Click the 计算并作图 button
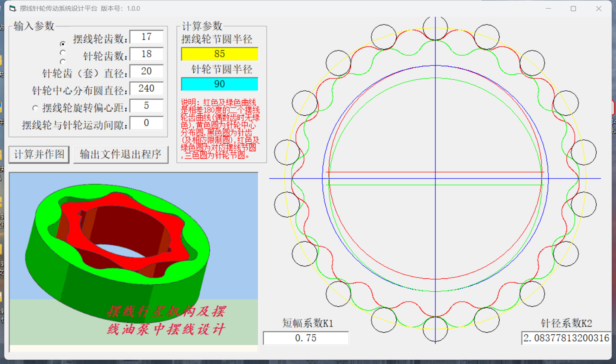616x364 pixels. click(x=39, y=154)
